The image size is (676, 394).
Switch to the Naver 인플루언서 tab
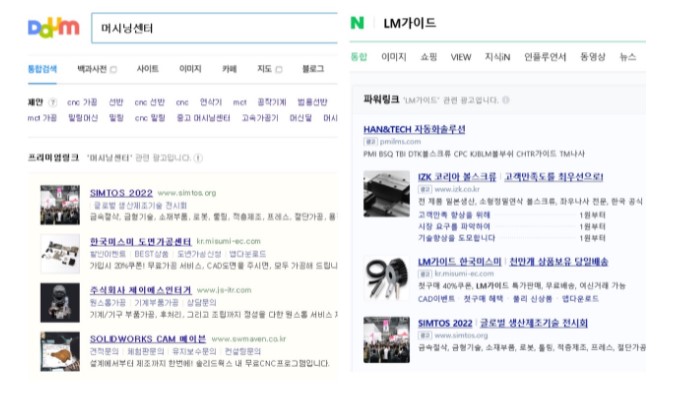pyautogui.click(x=545, y=57)
